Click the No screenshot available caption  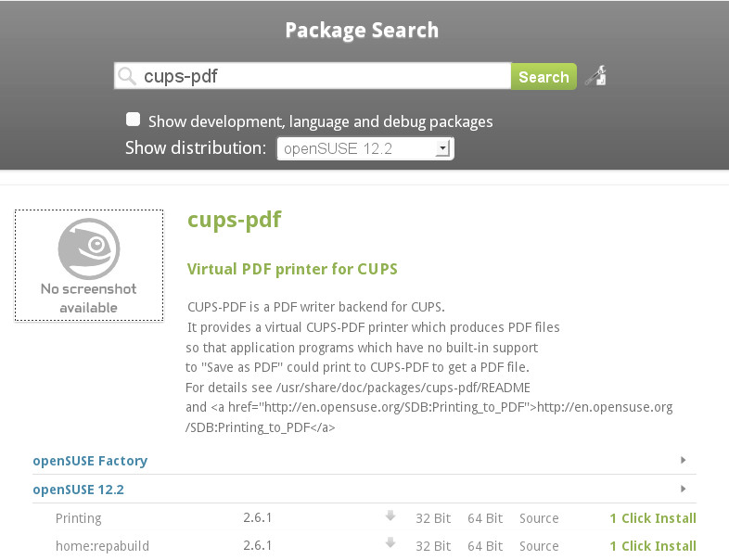coord(89,299)
